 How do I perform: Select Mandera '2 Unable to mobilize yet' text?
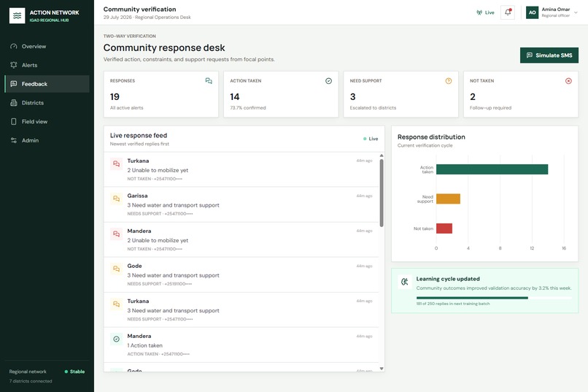click(158, 240)
